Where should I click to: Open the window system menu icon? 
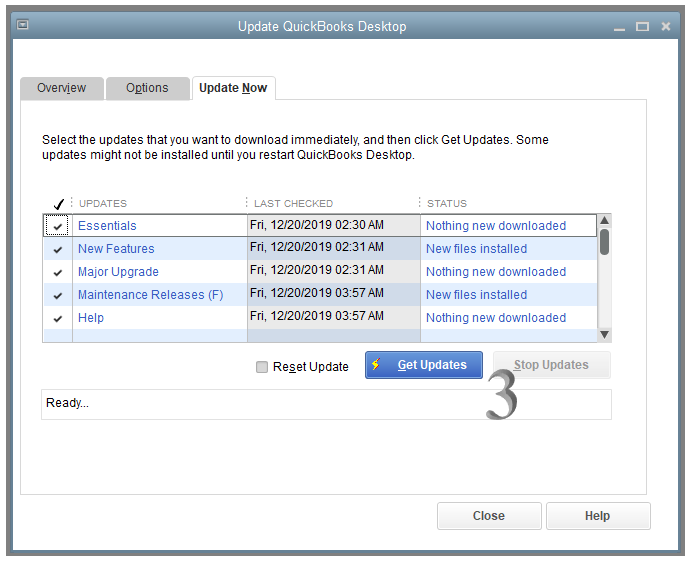(x=22, y=25)
